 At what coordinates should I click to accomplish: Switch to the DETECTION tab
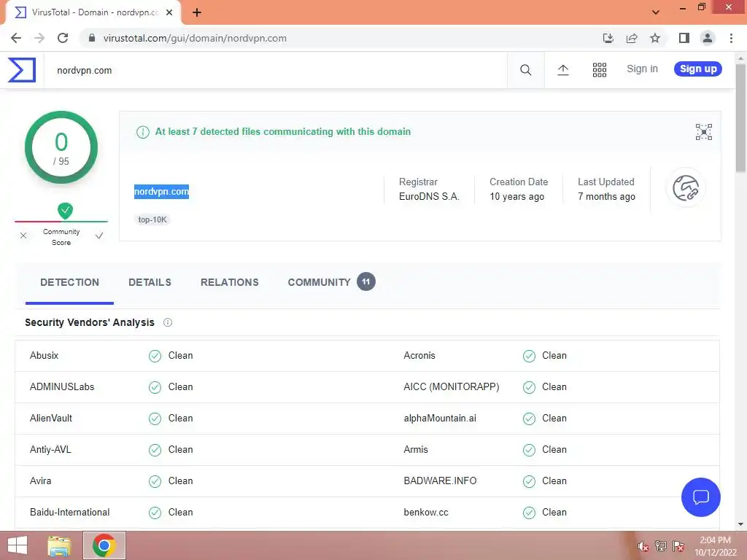pos(69,282)
